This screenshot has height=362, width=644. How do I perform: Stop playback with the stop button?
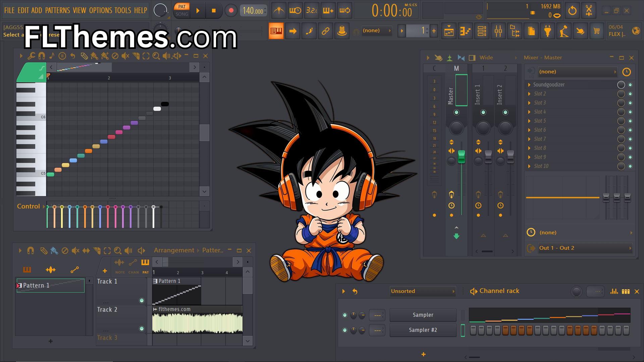click(x=214, y=11)
